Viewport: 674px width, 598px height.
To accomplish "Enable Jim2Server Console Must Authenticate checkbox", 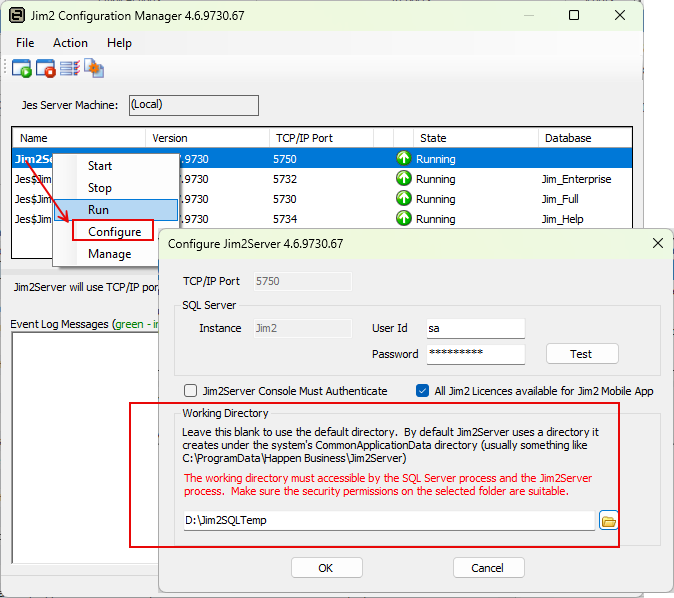I will click(190, 391).
